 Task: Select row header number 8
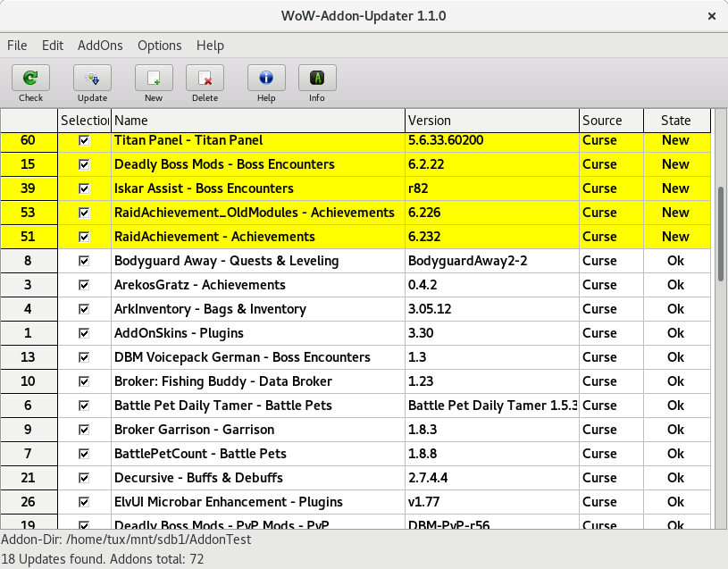(29, 261)
